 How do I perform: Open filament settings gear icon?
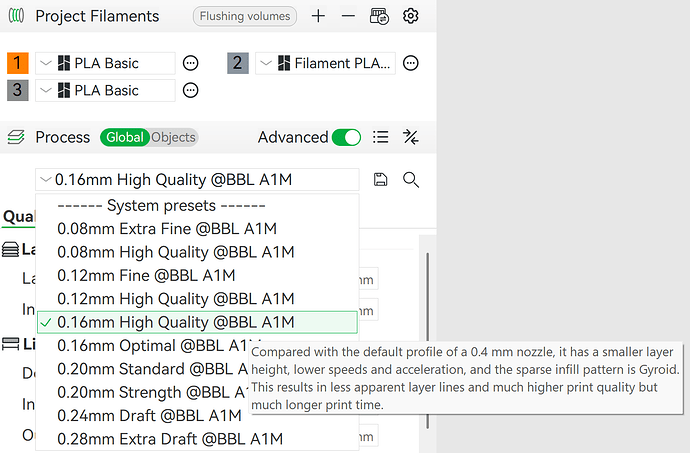pos(411,16)
